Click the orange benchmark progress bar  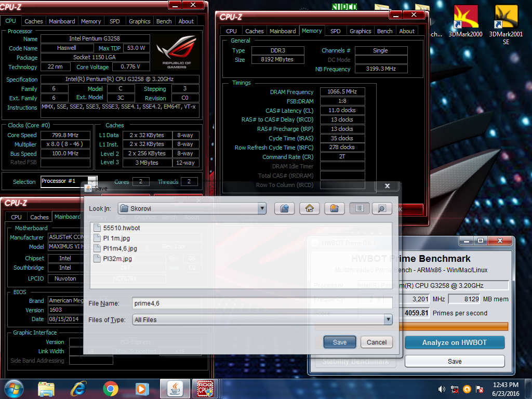[455, 326]
